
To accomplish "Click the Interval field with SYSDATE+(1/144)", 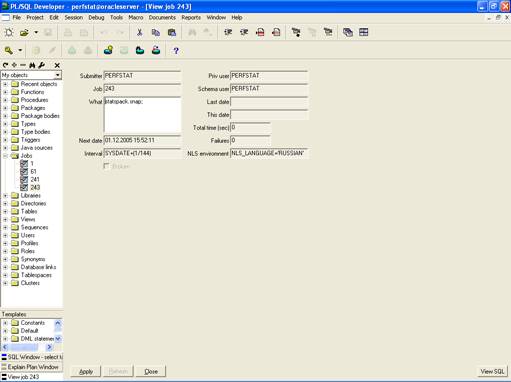I will [x=142, y=153].
